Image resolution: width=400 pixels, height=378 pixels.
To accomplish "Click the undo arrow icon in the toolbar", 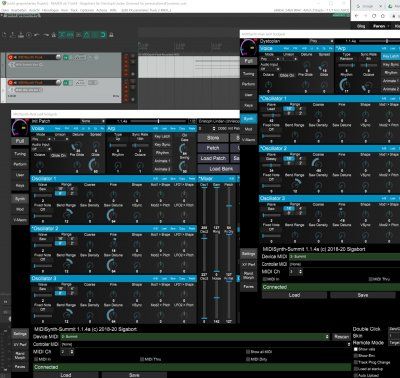I will (x=37, y=35).
